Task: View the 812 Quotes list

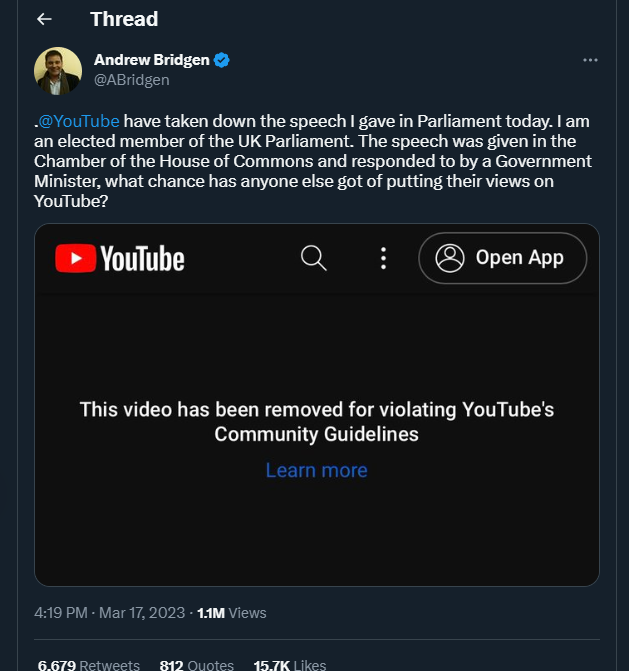Action: (x=196, y=664)
